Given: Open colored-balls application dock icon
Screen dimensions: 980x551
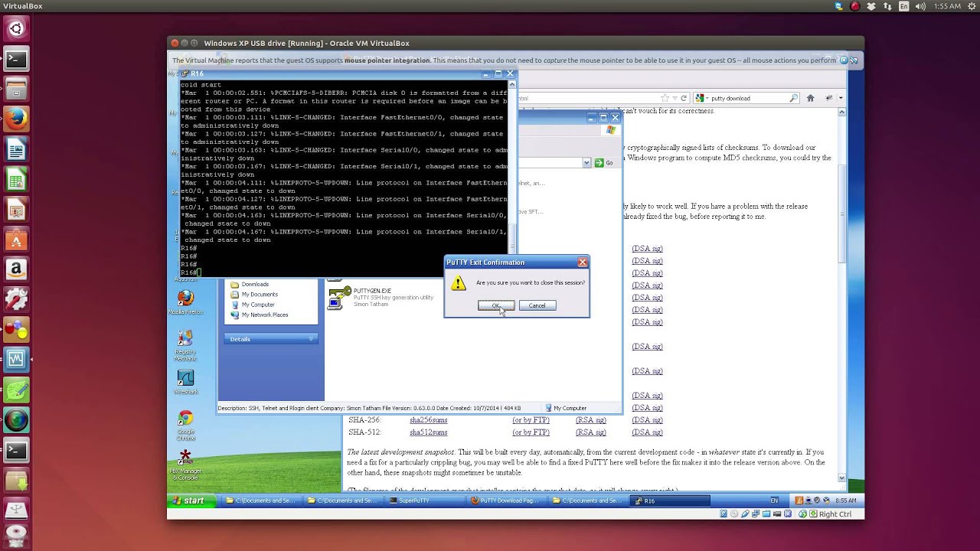Looking at the screenshot, I should 16,329.
